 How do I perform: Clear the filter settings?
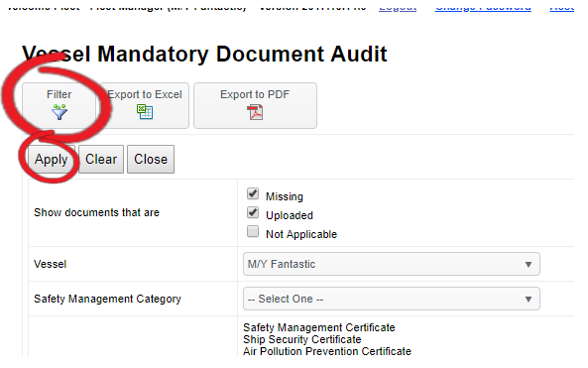[101, 159]
